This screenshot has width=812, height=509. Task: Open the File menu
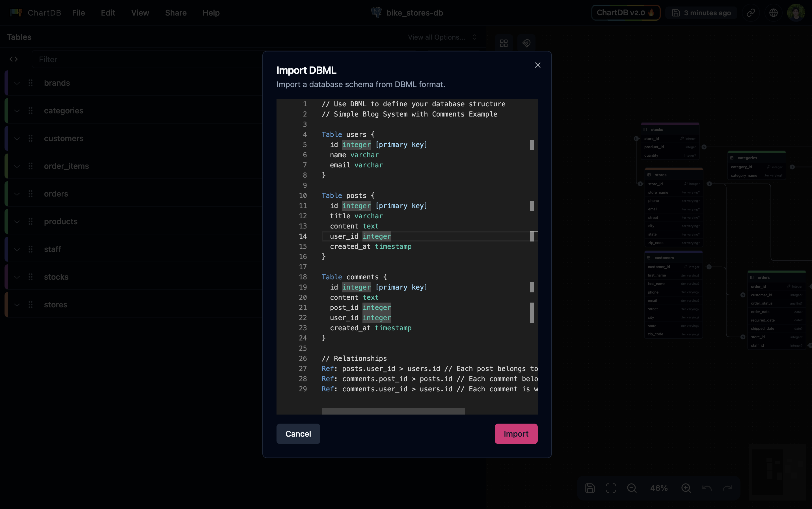click(78, 13)
